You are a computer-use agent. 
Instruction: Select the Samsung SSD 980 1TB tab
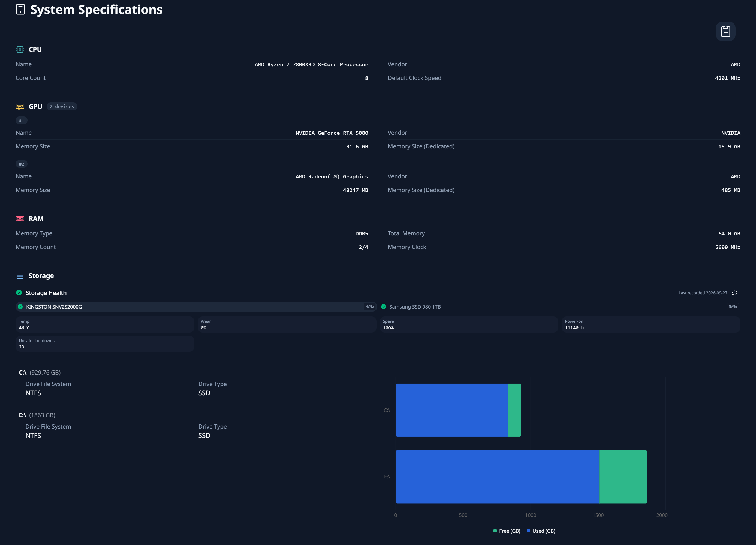click(560, 307)
